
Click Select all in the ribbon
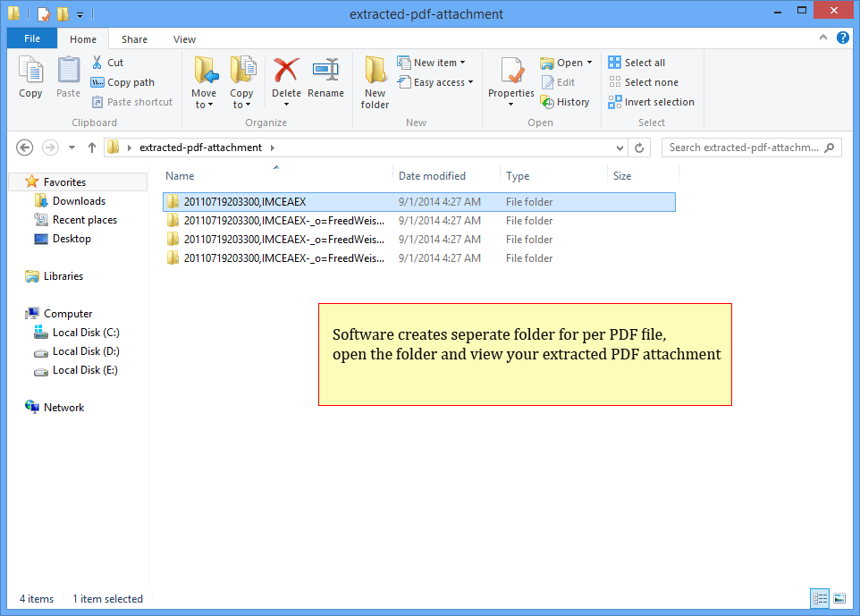click(x=637, y=63)
